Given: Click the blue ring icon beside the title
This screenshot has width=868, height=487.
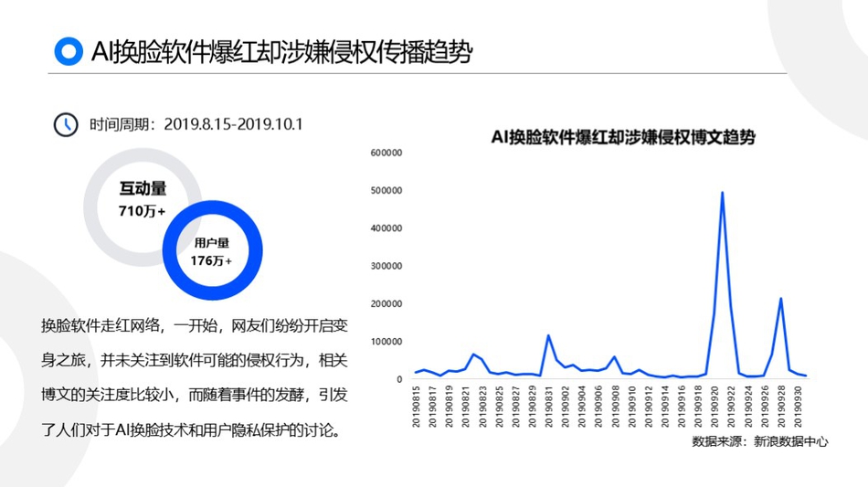Looking at the screenshot, I should click(x=69, y=51).
